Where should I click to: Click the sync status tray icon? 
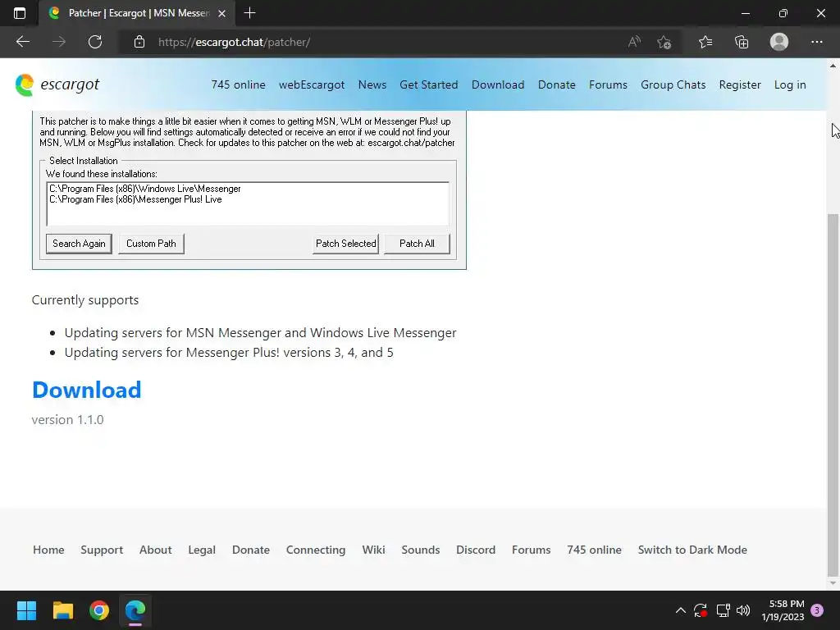[701, 610]
